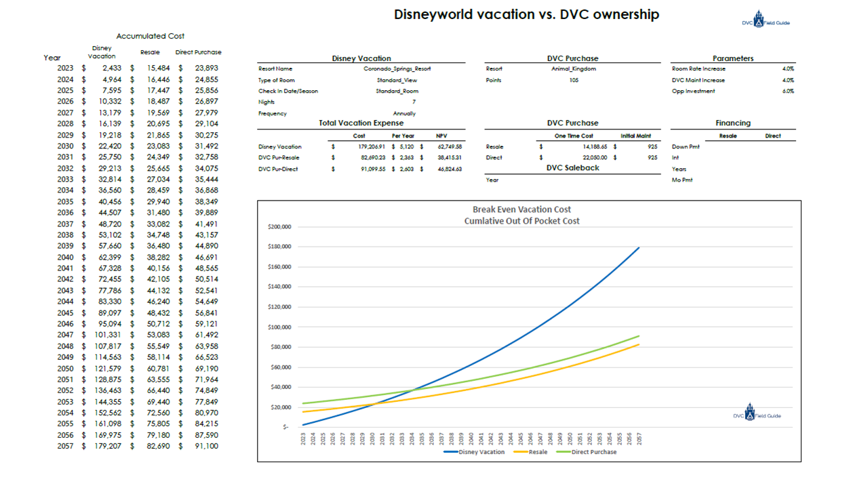Click the Initial Maint value 925 for Resale
868x488 pixels.
tap(652, 146)
